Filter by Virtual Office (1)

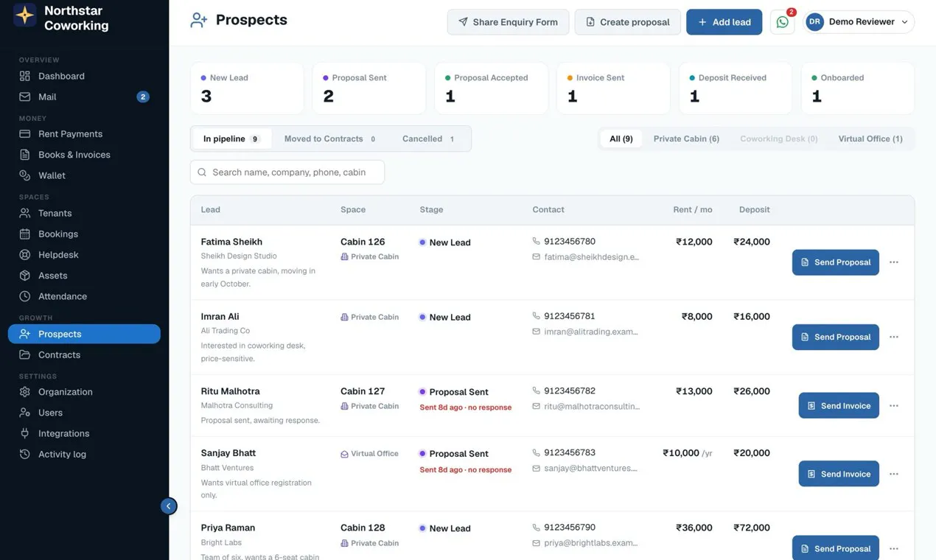pyautogui.click(x=870, y=139)
